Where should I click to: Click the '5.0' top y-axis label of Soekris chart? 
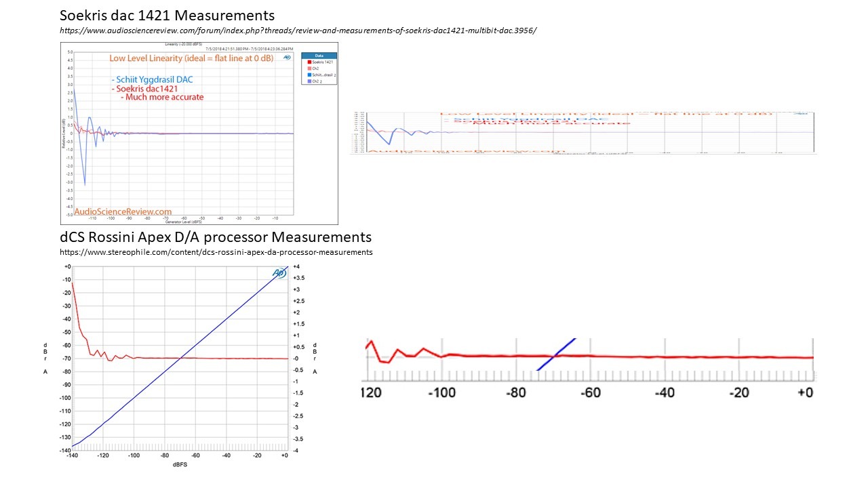click(70, 52)
